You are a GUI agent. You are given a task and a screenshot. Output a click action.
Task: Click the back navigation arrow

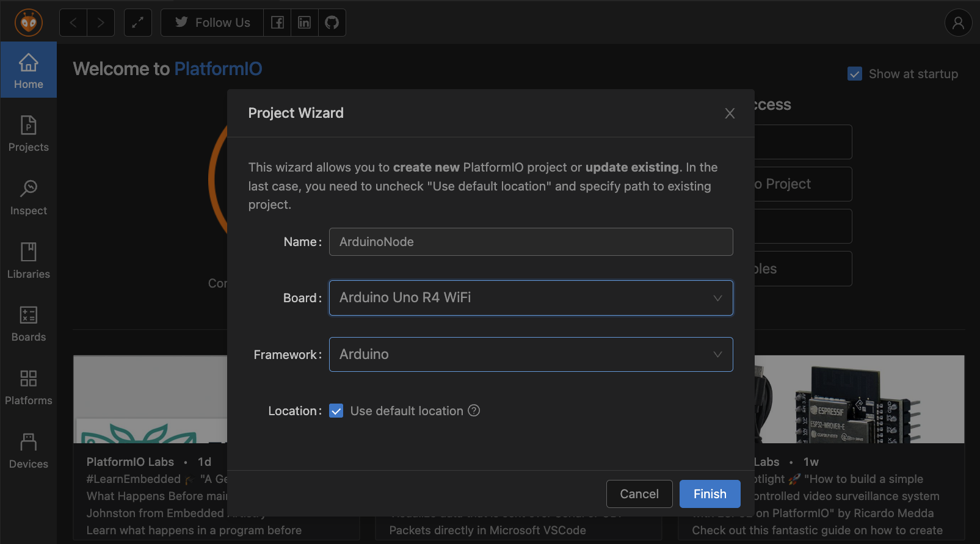(73, 23)
